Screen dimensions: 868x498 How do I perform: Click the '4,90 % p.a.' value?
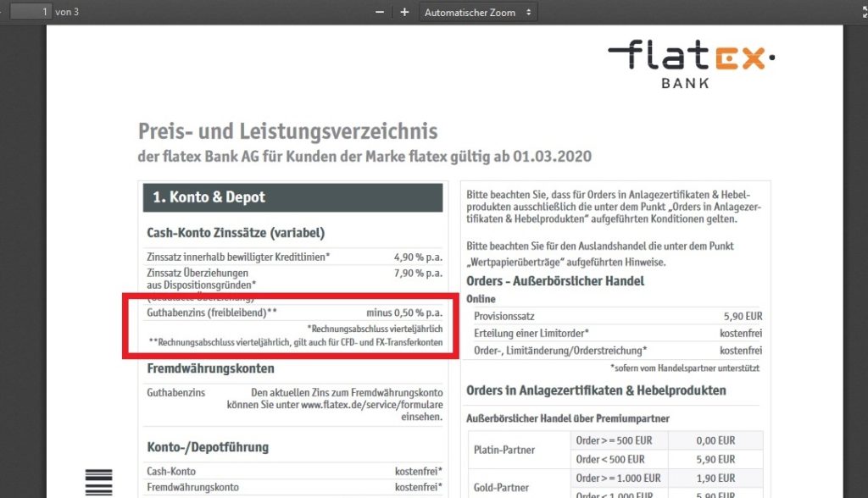pos(418,257)
